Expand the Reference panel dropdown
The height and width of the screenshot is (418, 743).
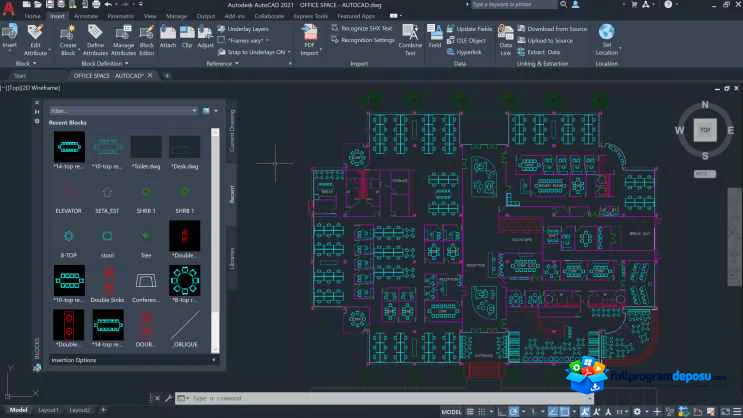tap(222, 64)
